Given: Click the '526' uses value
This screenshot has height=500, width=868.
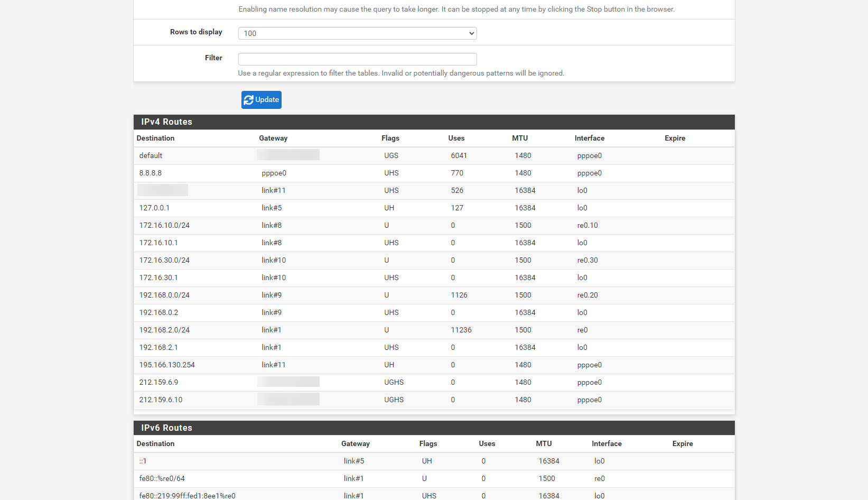Looking at the screenshot, I should 457,191.
